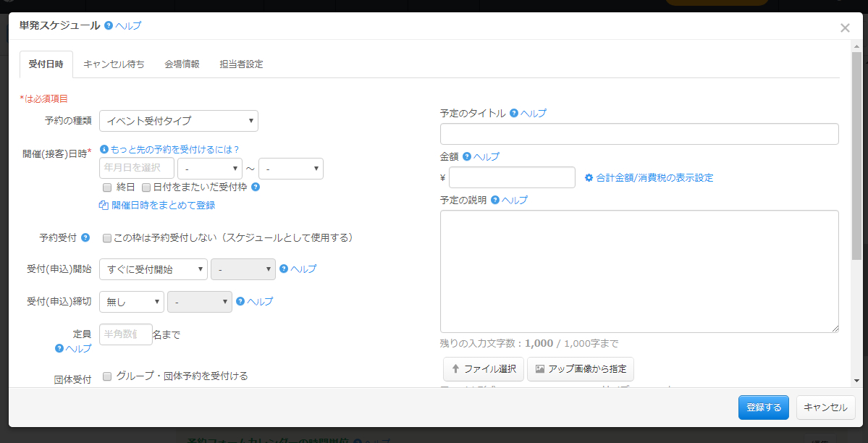Click help icon next to 単発スケジュール title

109,25
